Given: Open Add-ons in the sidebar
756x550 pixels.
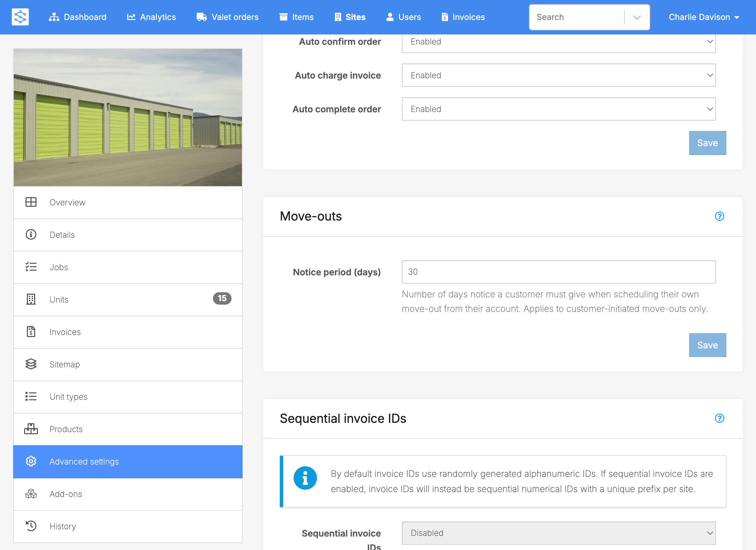Looking at the screenshot, I should [128, 494].
